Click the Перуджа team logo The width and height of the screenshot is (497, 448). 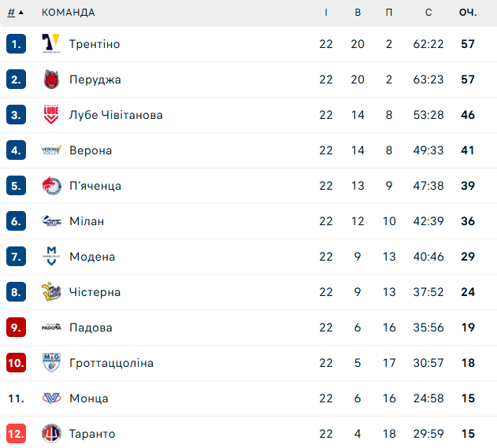[x=51, y=80]
